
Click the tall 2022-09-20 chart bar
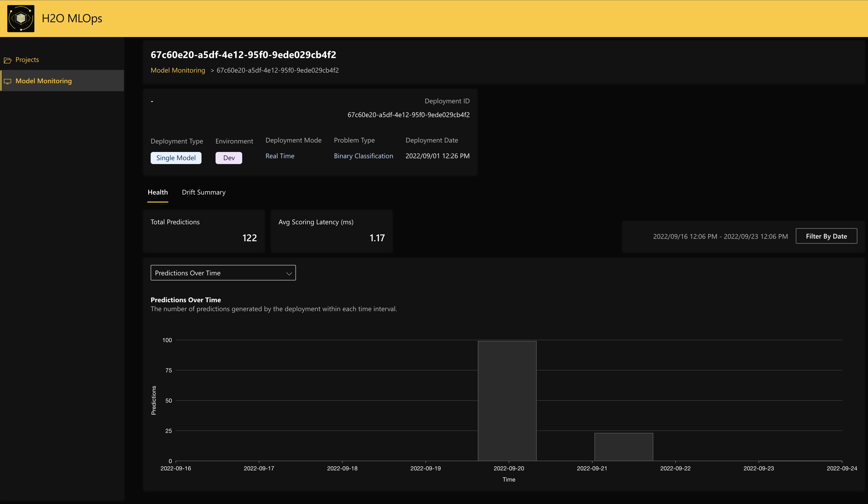507,401
